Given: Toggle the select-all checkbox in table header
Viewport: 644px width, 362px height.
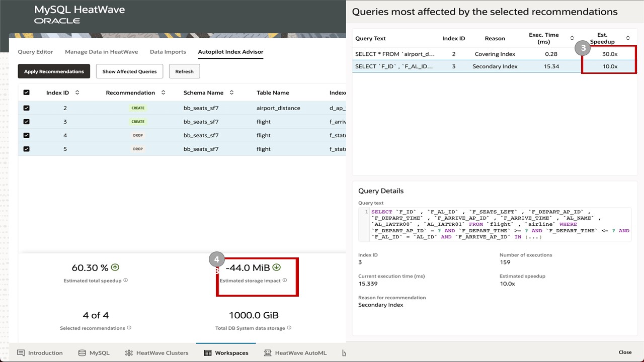Looking at the screenshot, I should [26, 92].
